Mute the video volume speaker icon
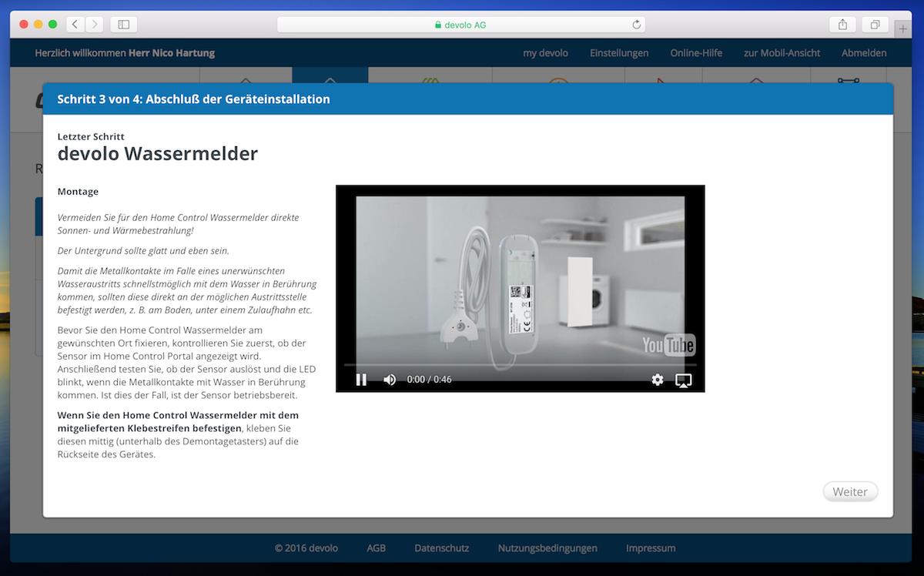This screenshot has width=924, height=576. point(390,380)
